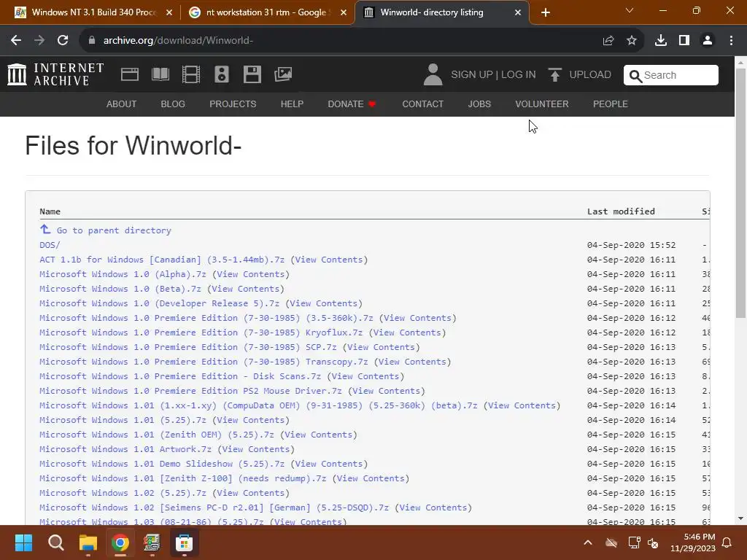The height and width of the screenshot is (560, 747).
Task: Download ACT 1.1b for Windows Canadian .7z
Action: pos(162,260)
